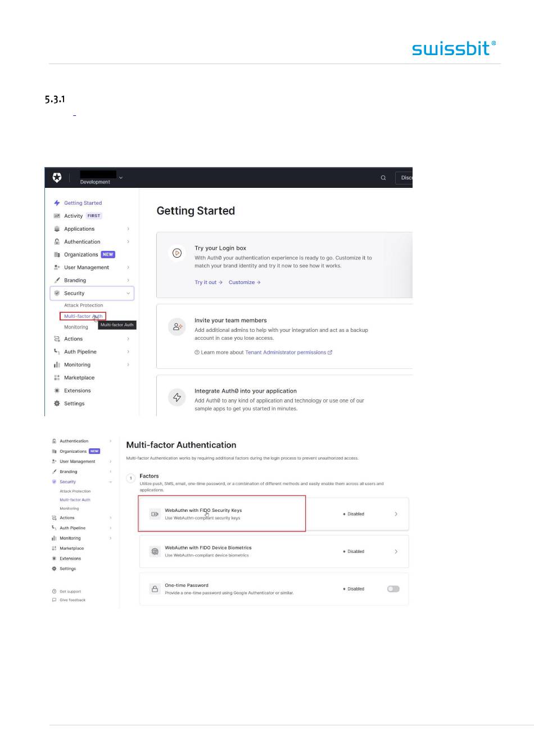Click User Management people icon, Getting Started screenshot

pyautogui.click(x=57, y=268)
